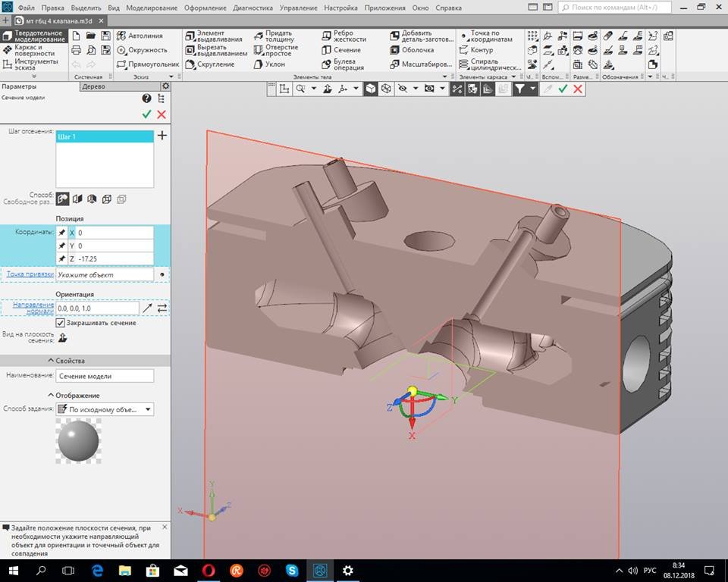Confirm the section with green checkmark in Parameters panel

(146, 114)
